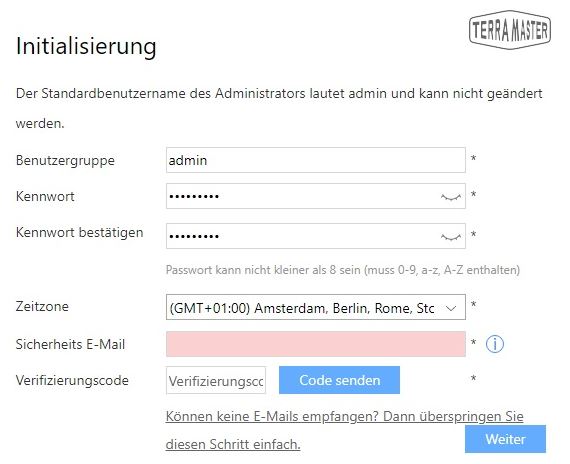Focus the Benutzergruppe admin field
Viewport: 570px width, 464px height.
click(x=316, y=160)
